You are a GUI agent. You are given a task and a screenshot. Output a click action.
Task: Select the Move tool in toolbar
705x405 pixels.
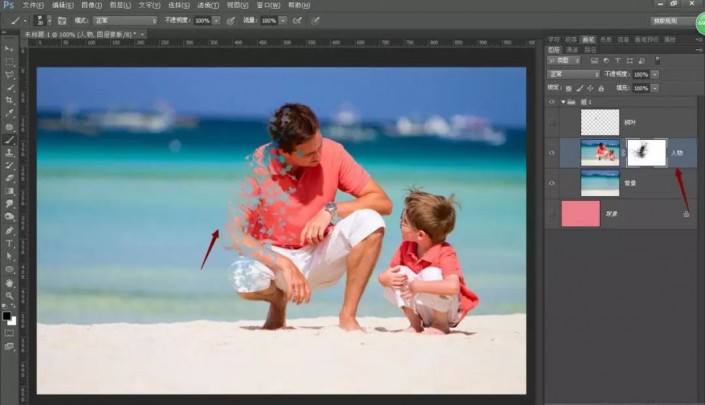[x=9, y=48]
